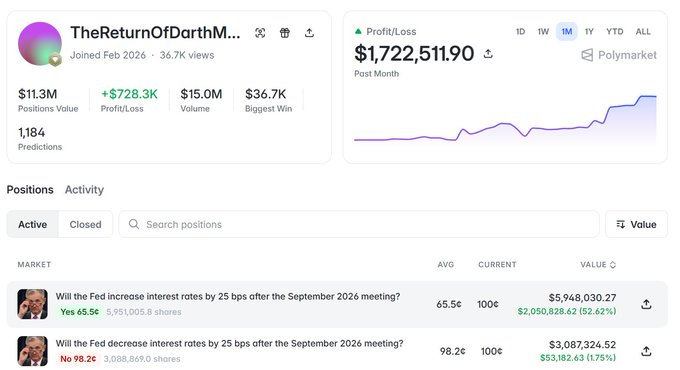This screenshot has width=680, height=370.
Task: Select the 1M time range
Action: click(x=566, y=32)
